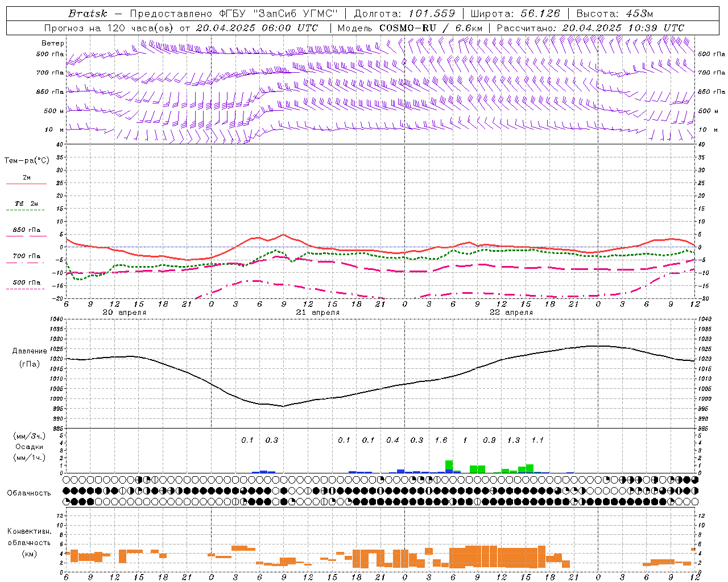Viewport: 728px width, 582px height.
Task: Click the solid line sample under 2м legend
Action: (x=26, y=184)
